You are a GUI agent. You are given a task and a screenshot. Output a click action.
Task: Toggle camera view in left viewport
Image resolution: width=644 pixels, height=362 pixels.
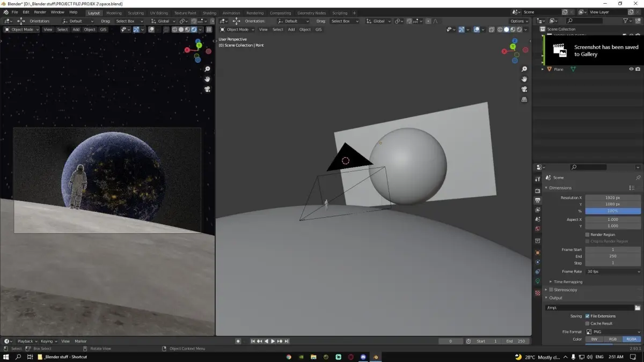coord(207,89)
